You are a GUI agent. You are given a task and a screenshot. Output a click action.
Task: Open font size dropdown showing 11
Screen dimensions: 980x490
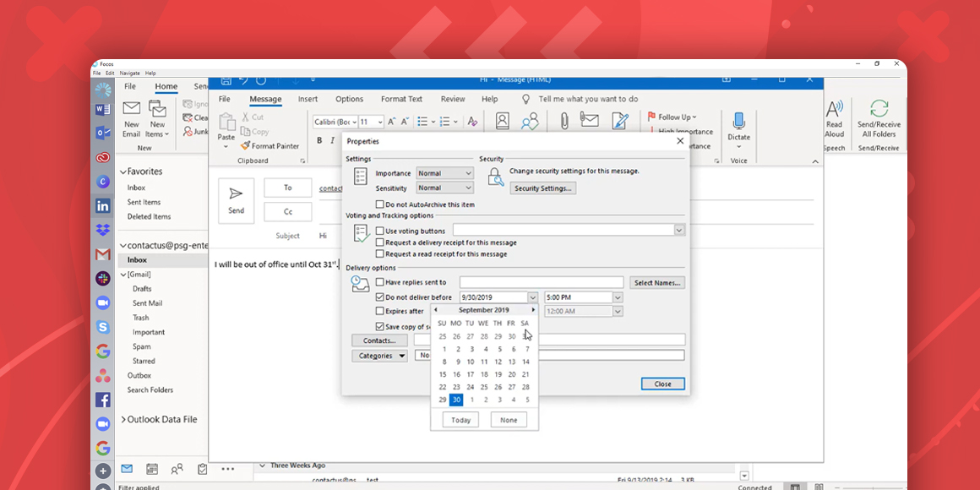(x=380, y=122)
